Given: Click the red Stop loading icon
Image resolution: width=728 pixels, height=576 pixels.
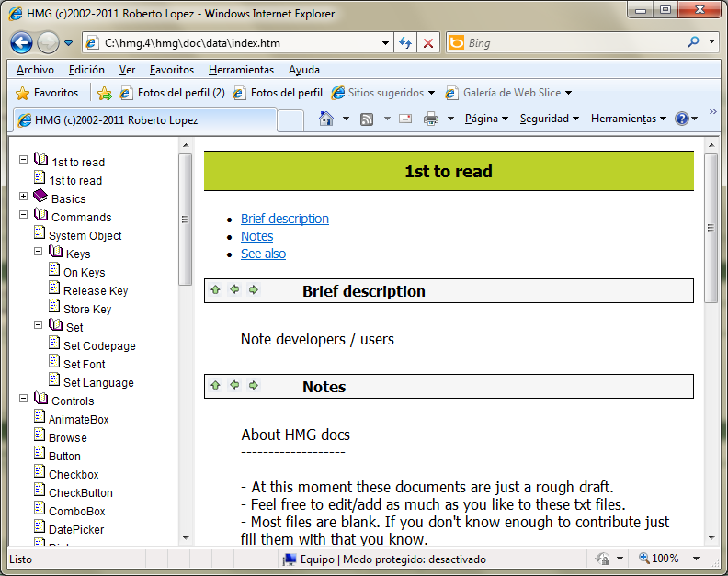Looking at the screenshot, I should 428,43.
